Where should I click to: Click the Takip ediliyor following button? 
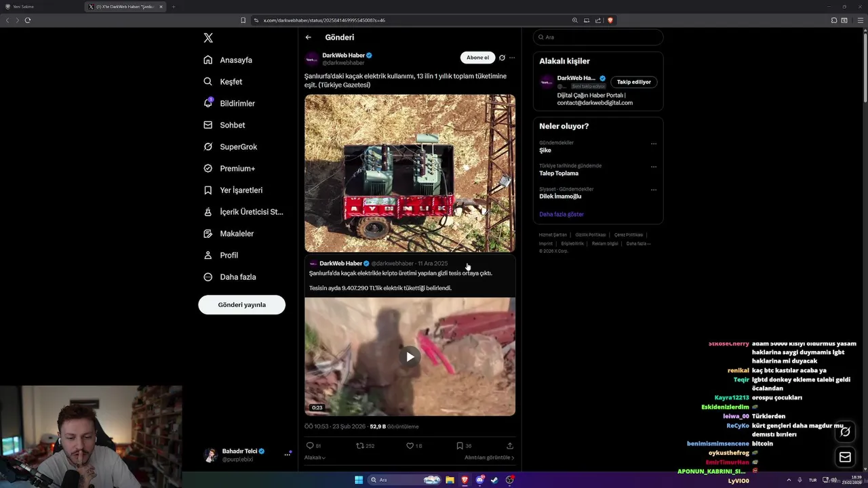pos(634,82)
